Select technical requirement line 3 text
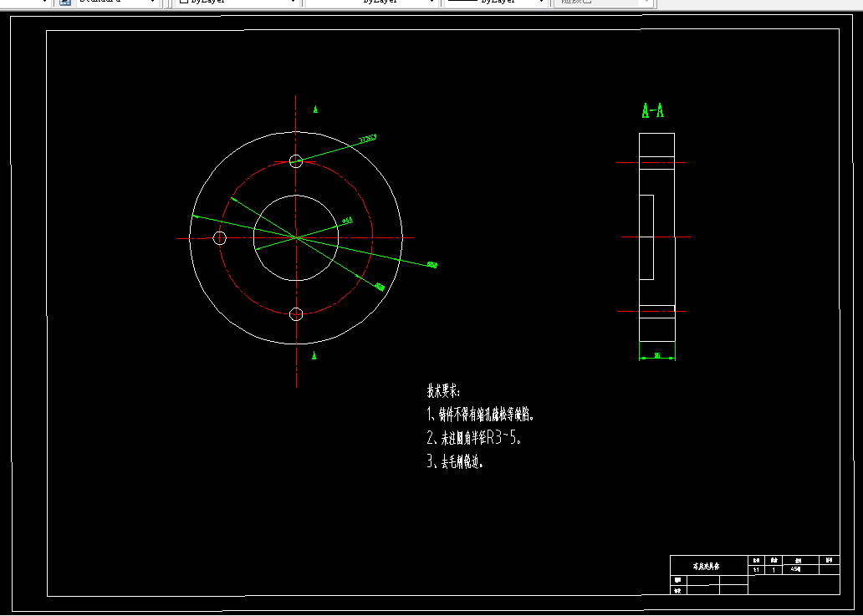 point(455,461)
